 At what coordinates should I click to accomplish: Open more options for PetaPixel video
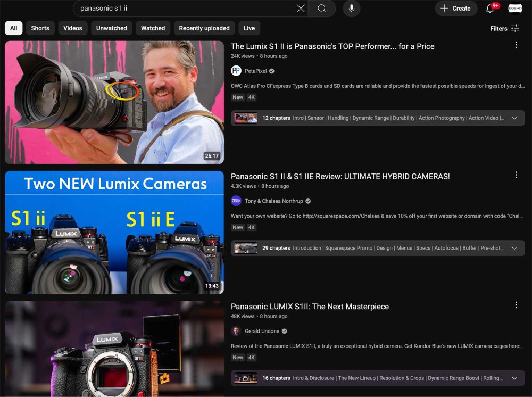(516, 45)
